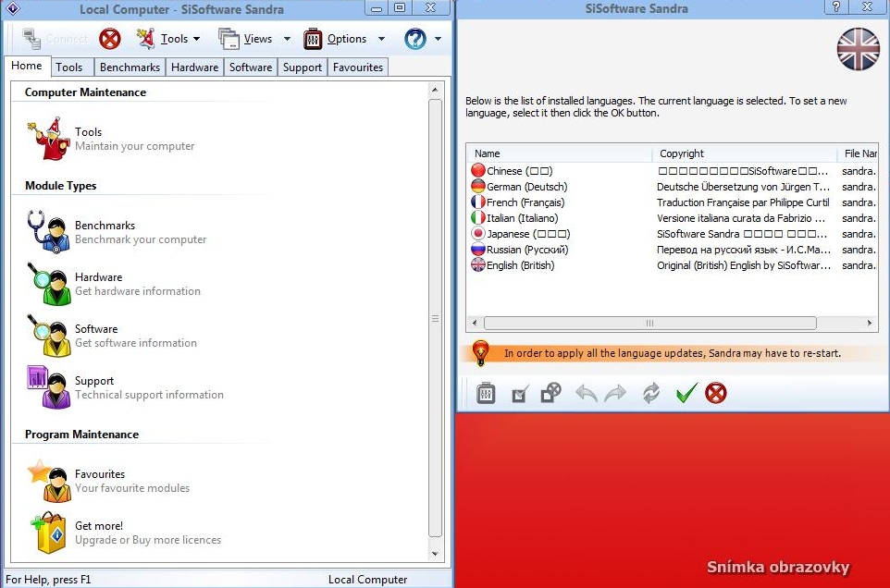The height and width of the screenshot is (588, 890).
Task: Click the Support module text link
Action: point(94,381)
